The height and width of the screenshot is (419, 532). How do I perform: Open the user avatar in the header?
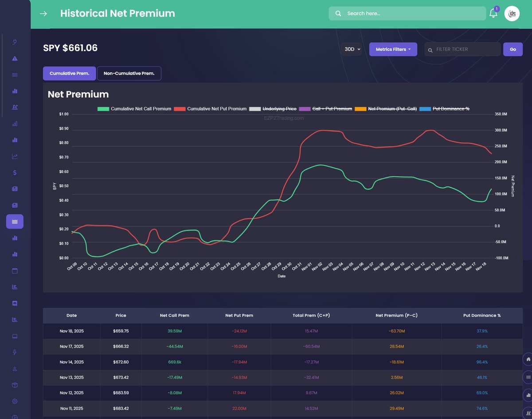point(512,13)
